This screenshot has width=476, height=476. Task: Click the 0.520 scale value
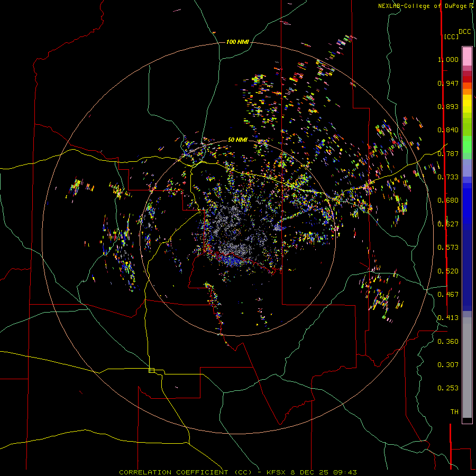[x=448, y=271]
